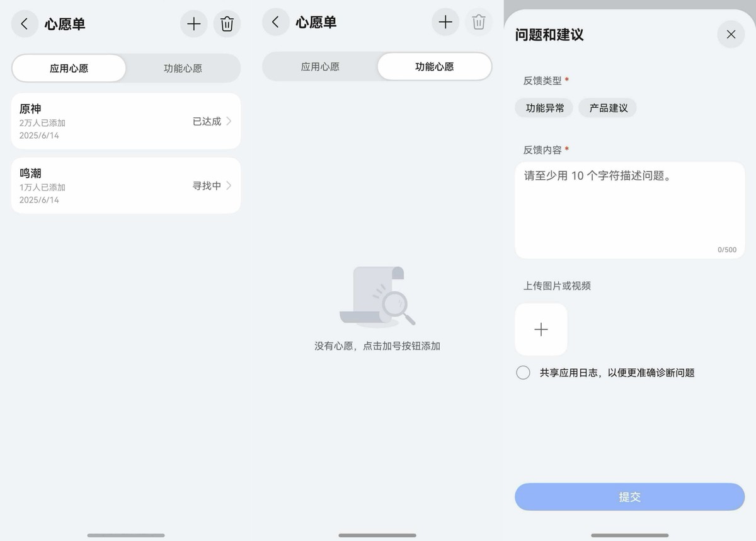Go back from middle 心愿单 screen
The width and height of the screenshot is (756, 541).
(276, 22)
